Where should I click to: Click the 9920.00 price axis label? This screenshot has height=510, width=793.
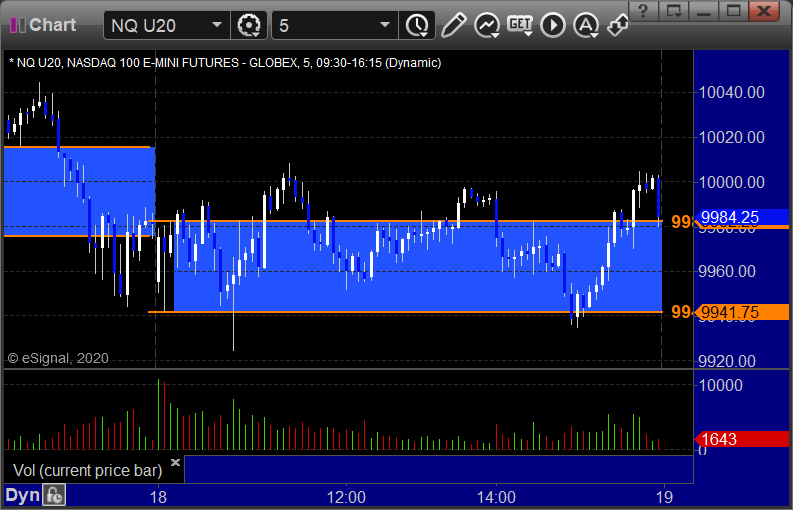pyautogui.click(x=728, y=361)
